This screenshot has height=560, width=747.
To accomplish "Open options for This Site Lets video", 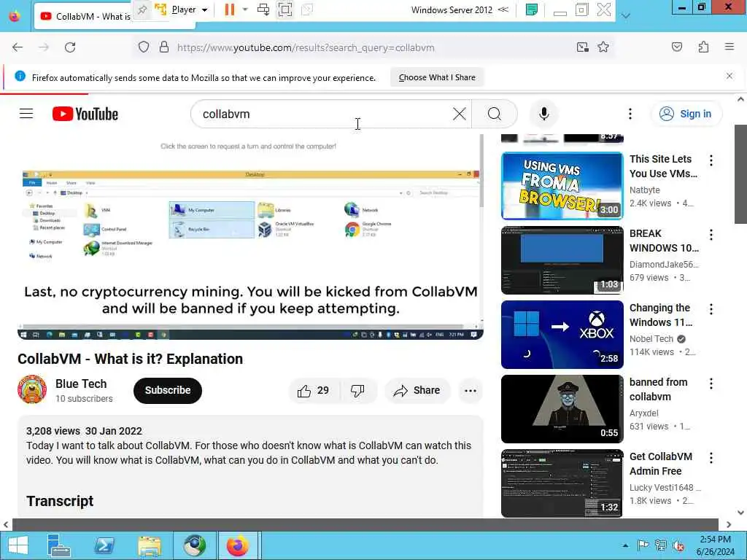I will pos(711,160).
